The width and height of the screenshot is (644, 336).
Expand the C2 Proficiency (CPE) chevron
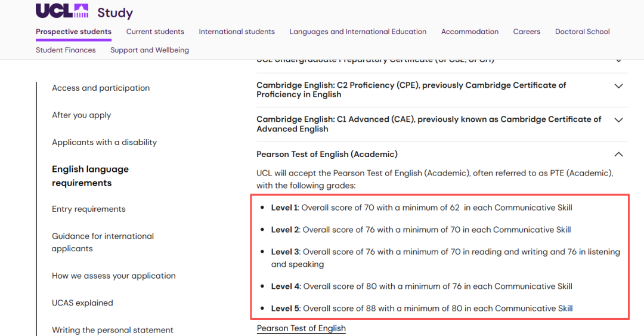pos(618,86)
